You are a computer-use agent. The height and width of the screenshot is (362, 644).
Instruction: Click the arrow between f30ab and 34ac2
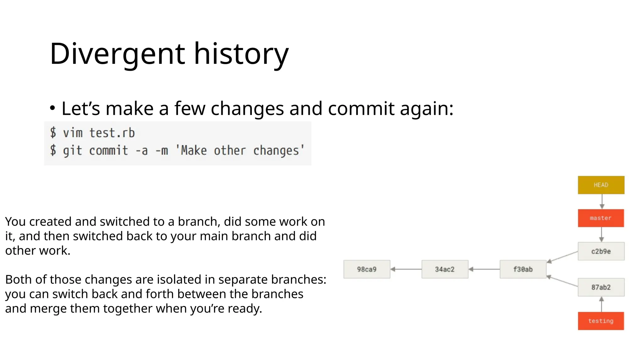pyautogui.click(x=484, y=269)
